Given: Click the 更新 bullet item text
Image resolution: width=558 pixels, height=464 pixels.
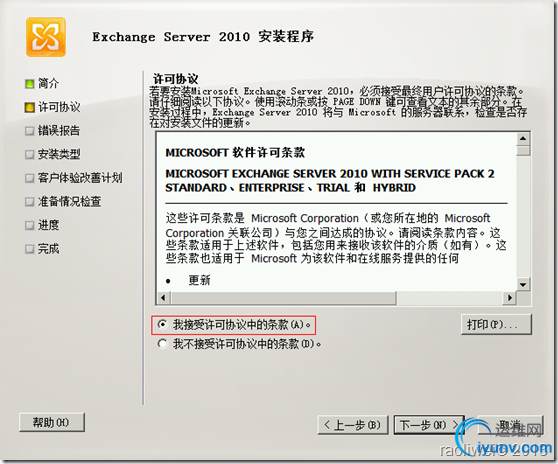Looking at the screenshot, I should pos(199,280).
